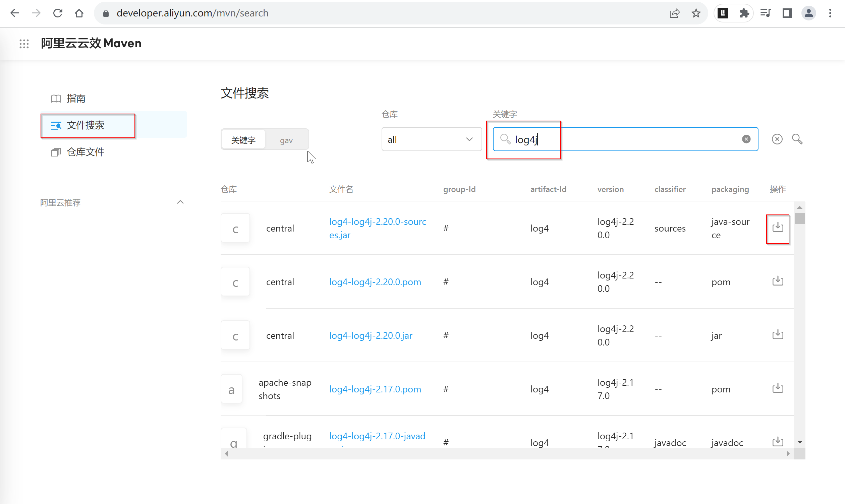Open the 仓库 all dropdown

click(432, 139)
